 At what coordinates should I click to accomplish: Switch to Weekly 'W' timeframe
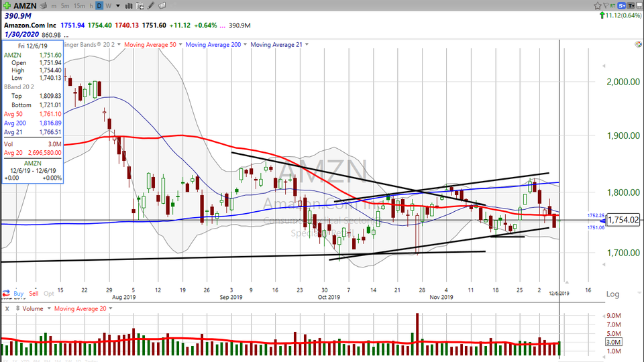tap(109, 6)
